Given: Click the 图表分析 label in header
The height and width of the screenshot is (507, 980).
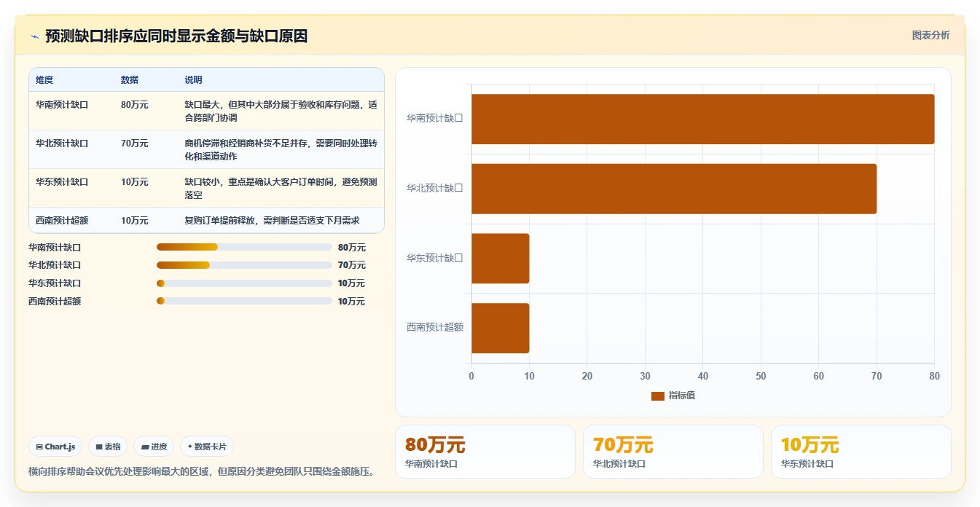Looking at the screenshot, I should point(930,35).
